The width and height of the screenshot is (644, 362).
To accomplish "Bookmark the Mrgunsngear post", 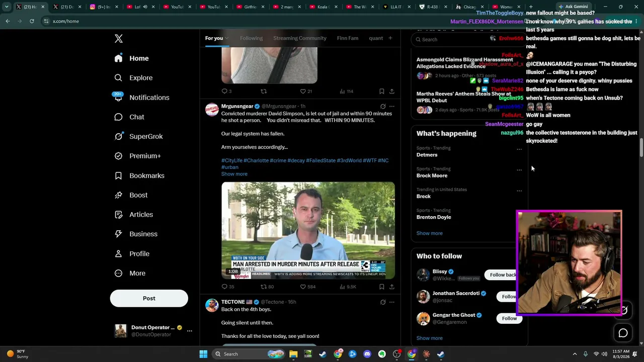I will (382, 287).
